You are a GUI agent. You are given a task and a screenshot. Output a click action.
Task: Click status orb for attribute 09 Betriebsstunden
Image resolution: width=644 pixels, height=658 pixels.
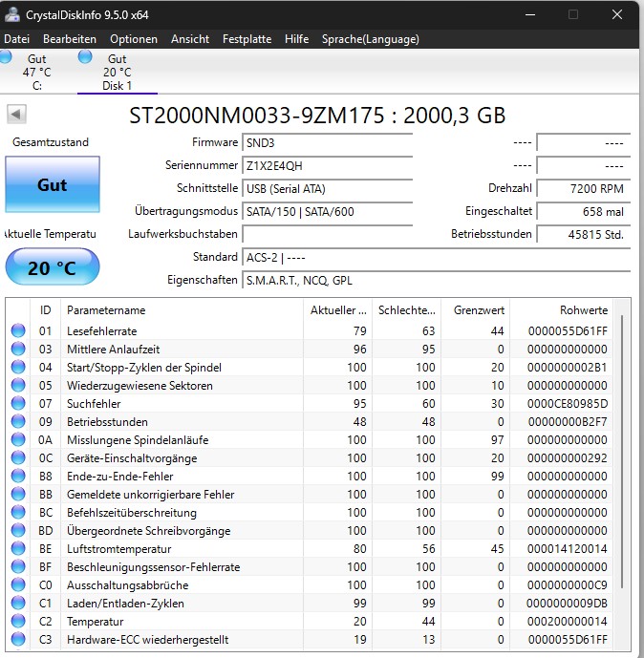coord(18,421)
